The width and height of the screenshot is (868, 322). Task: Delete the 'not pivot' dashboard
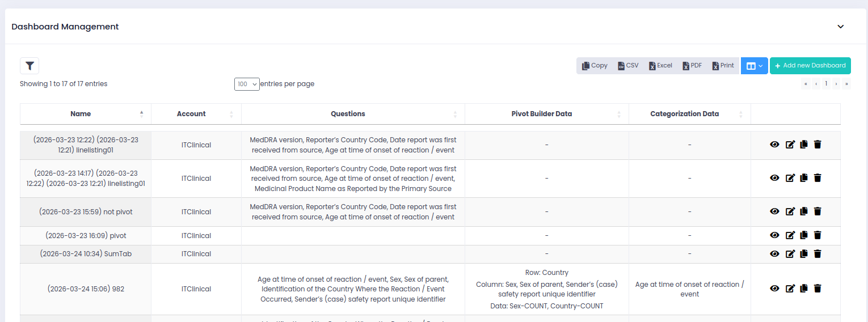click(x=818, y=211)
